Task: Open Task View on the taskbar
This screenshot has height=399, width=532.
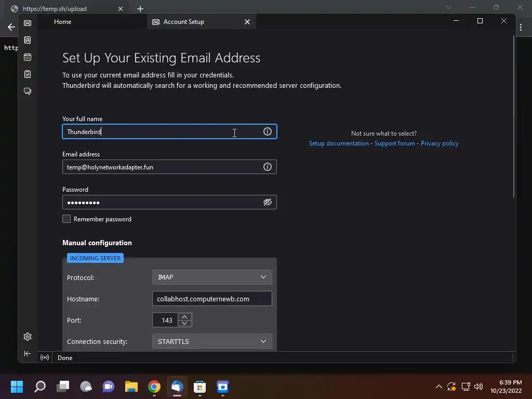Action: 63,387
